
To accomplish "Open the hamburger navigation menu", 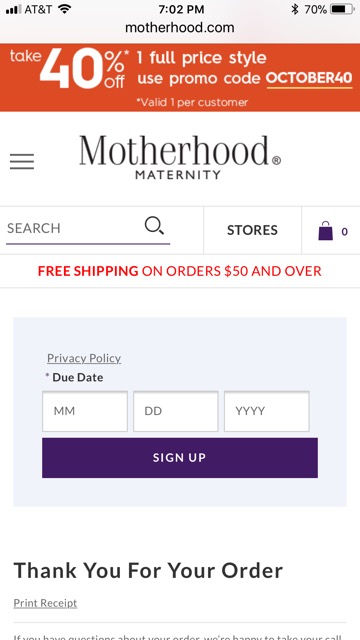I will 22,161.
